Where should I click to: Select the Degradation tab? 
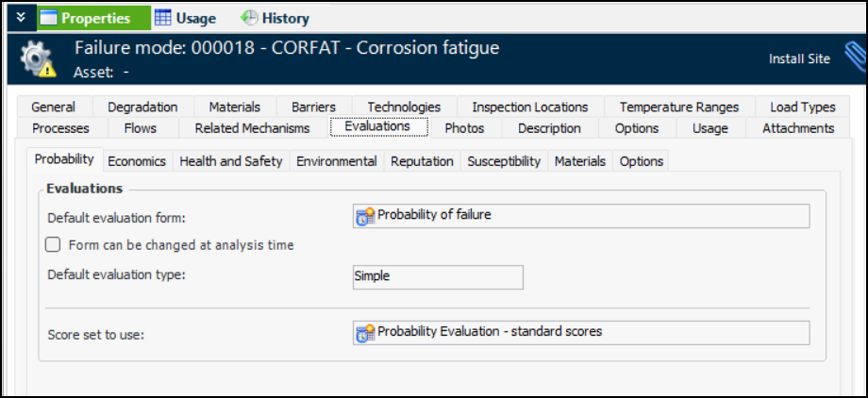tap(142, 108)
